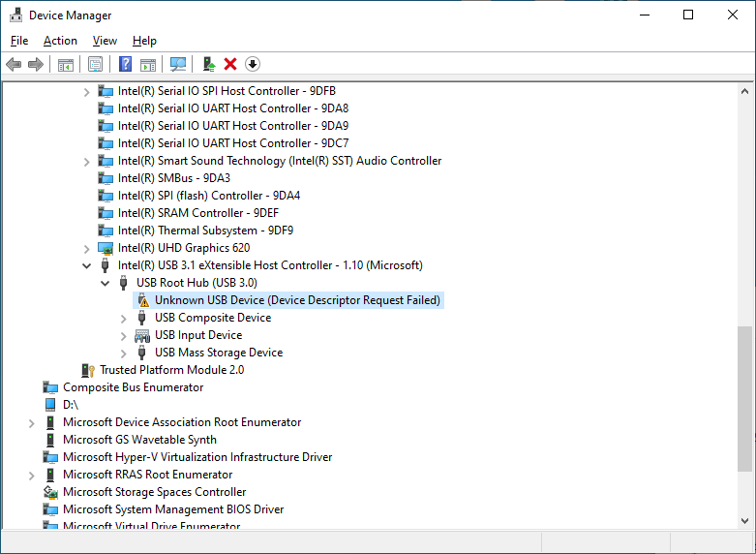756x554 pixels.
Task: Click the USB Composite Device plug icon
Action: click(141, 318)
